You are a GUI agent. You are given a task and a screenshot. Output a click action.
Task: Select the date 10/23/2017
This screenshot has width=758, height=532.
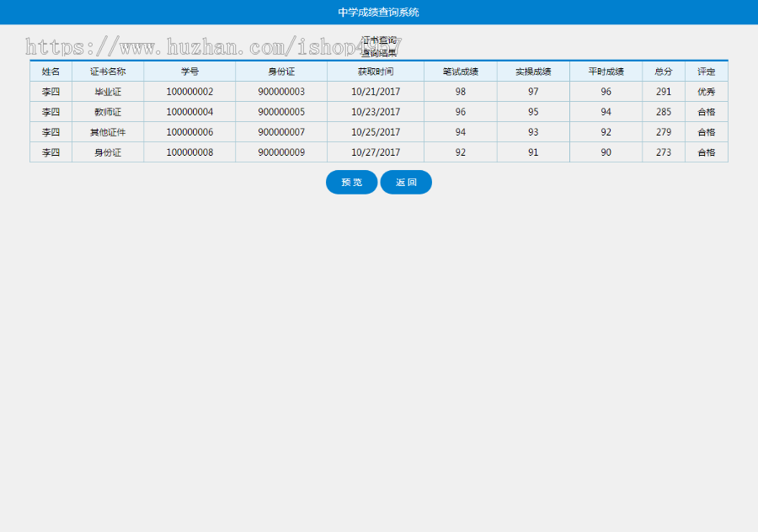tap(376, 112)
